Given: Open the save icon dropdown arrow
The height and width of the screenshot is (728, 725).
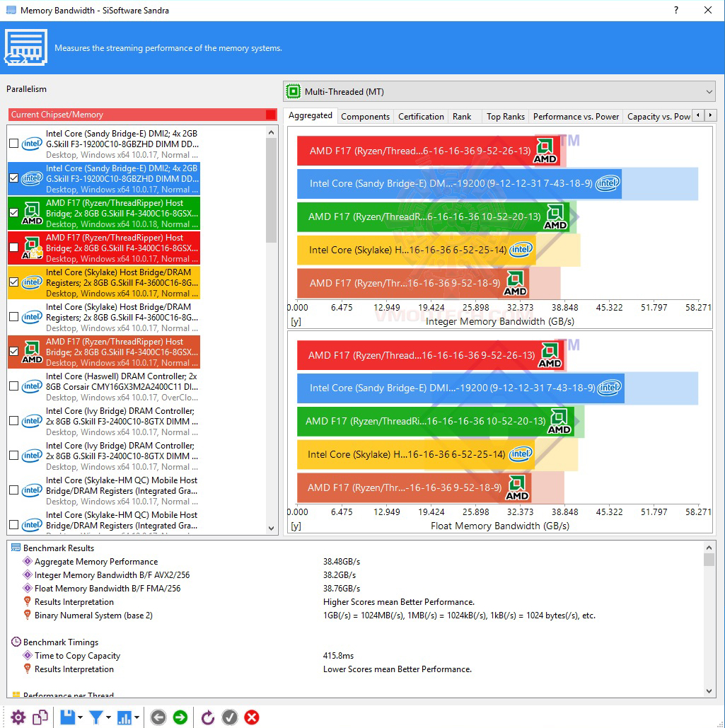Looking at the screenshot, I should point(81,718).
